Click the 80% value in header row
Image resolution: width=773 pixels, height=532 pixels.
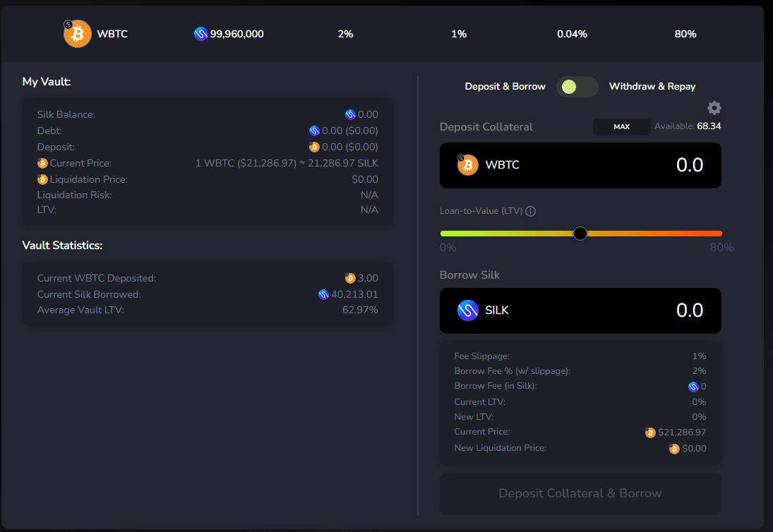pyautogui.click(x=685, y=34)
